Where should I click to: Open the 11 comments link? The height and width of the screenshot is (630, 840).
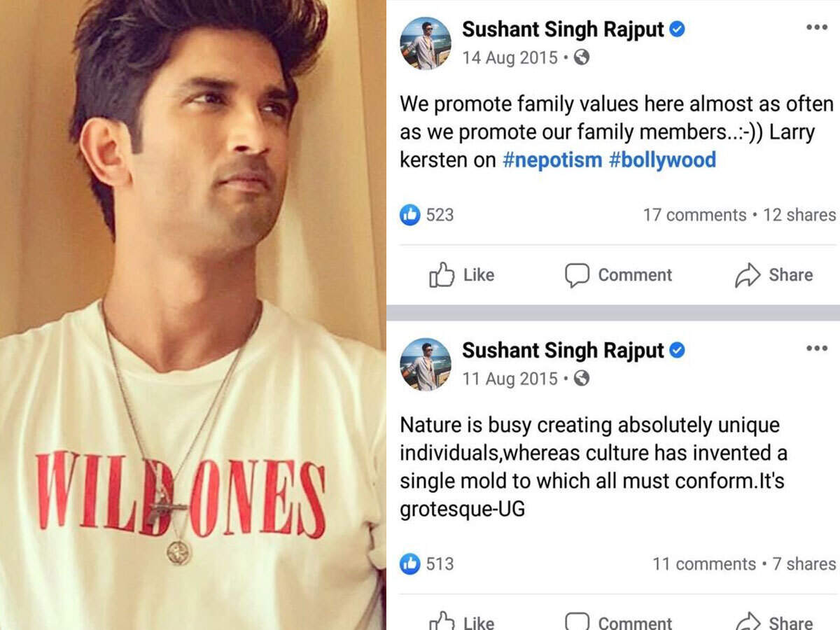pyautogui.click(x=704, y=563)
